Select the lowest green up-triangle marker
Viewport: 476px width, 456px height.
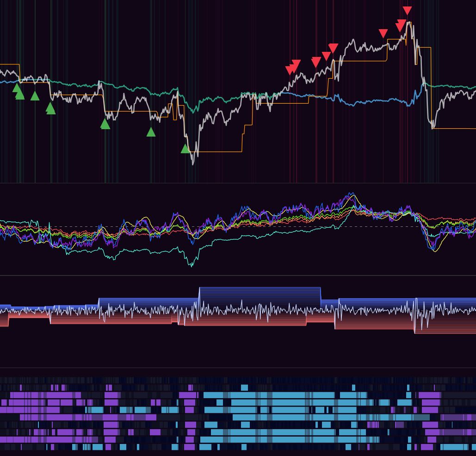(x=185, y=149)
